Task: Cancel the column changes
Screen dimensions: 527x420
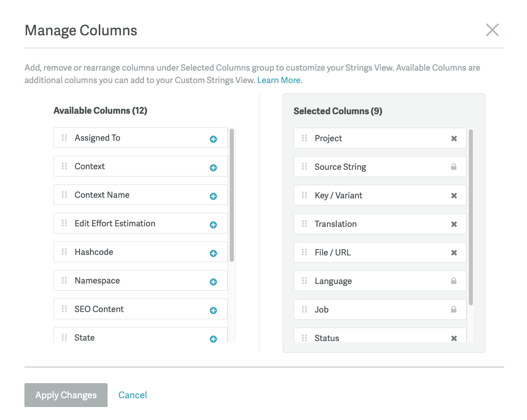Action: [132, 395]
